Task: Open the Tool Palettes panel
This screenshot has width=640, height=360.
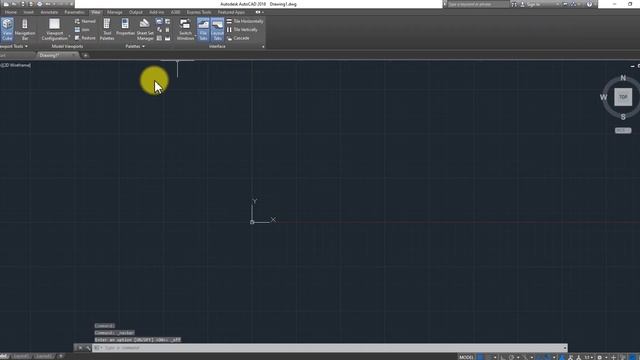Action: (x=107, y=29)
